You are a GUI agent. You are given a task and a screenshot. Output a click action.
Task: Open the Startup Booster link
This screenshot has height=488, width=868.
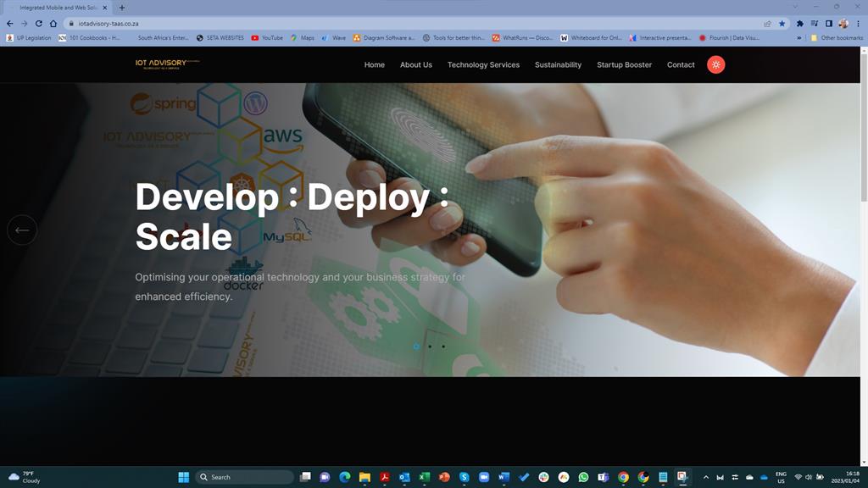tap(624, 64)
